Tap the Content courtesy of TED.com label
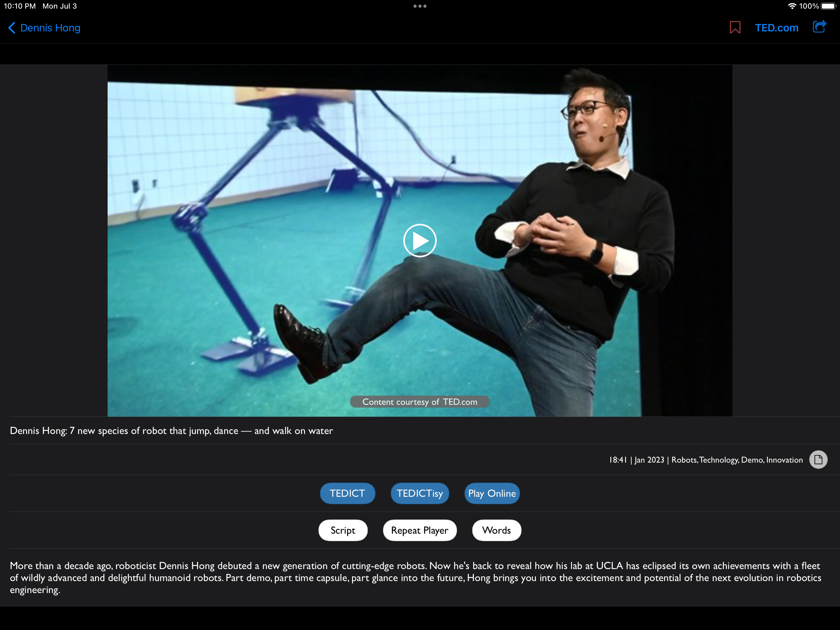840x630 pixels. [420, 402]
